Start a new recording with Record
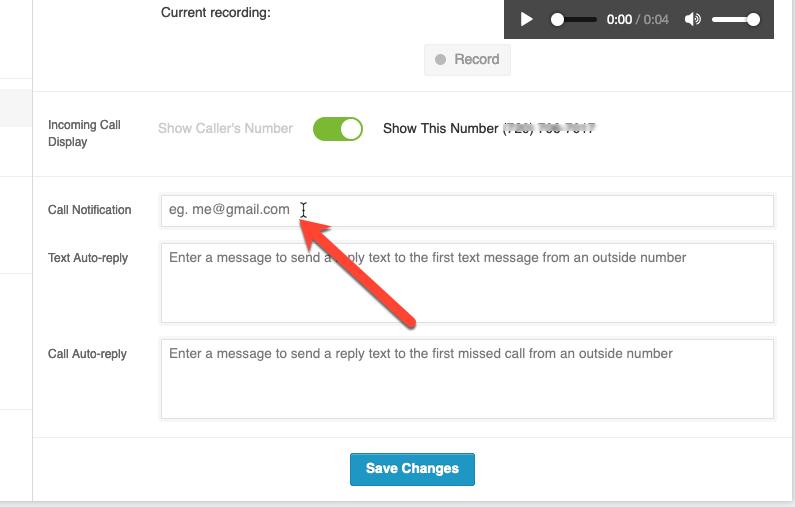The height and width of the screenshot is (507, 795). [467, 60]
